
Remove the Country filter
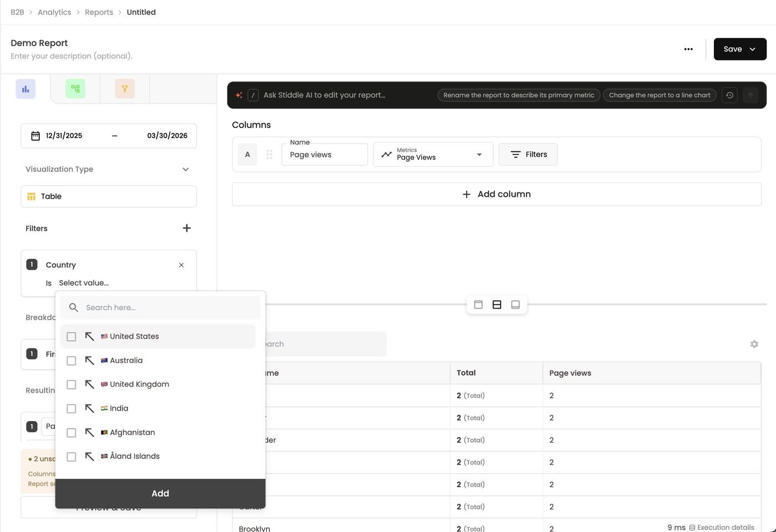point(181,265)
